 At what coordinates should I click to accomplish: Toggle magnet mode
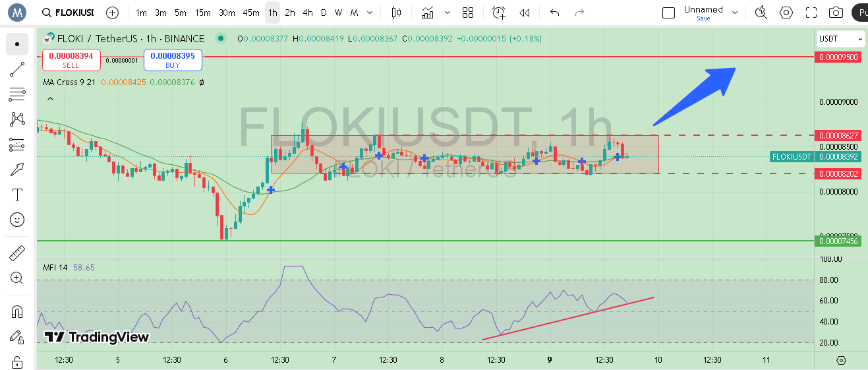(17, 312)
